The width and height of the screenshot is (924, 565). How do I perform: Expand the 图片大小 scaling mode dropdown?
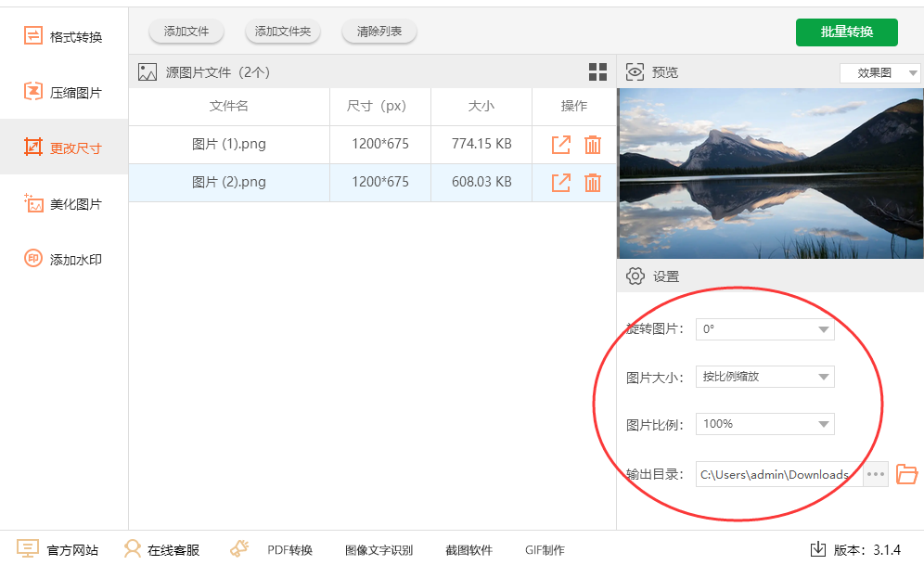tap(764, 377)
